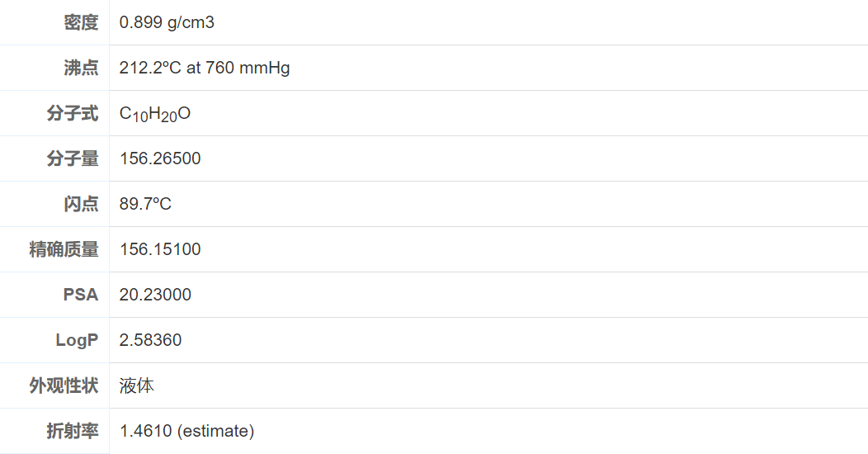This screenshot has width=868, height=454.
Task: Click the molecular formula C10H20O
Action: (x=155, y=114)
